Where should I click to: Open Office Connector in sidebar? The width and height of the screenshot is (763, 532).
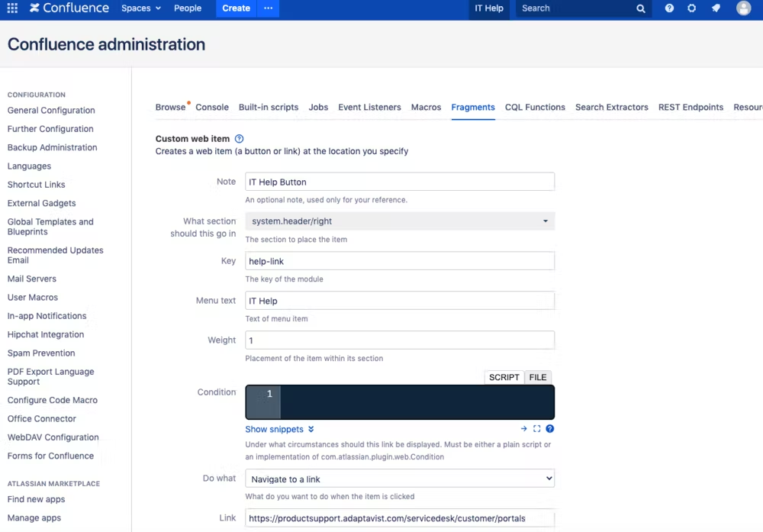[x=41, y=418]
